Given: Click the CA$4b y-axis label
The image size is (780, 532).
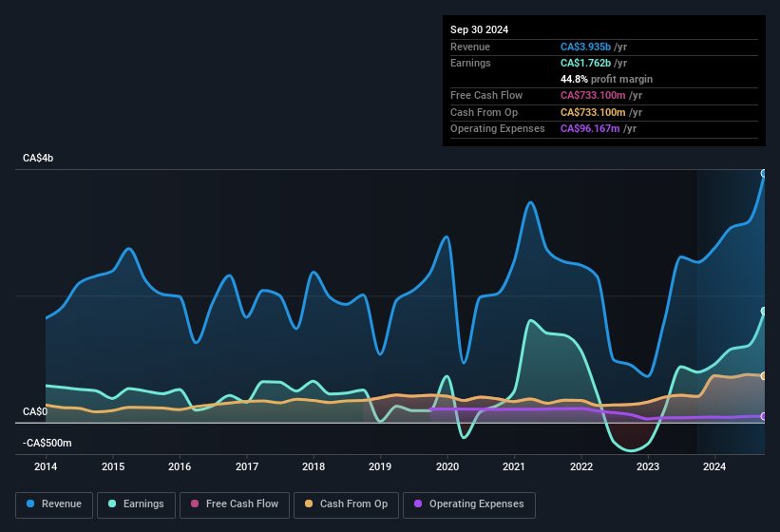Looking at the screenshot, I should point(38,158).
